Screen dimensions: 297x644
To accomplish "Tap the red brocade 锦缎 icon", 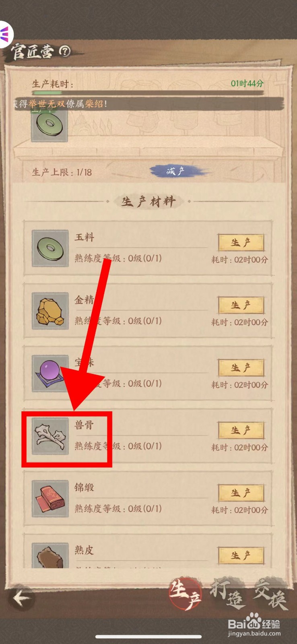I will (50, 499).
